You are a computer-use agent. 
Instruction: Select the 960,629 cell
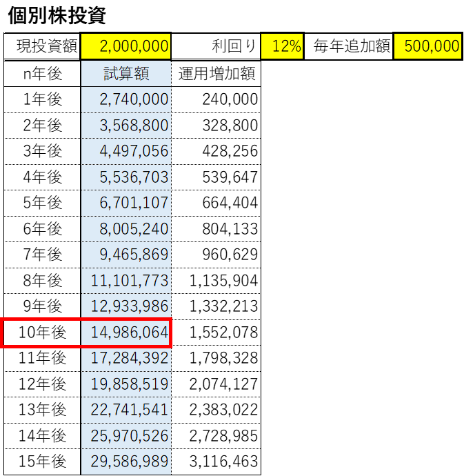click(216, 255)
